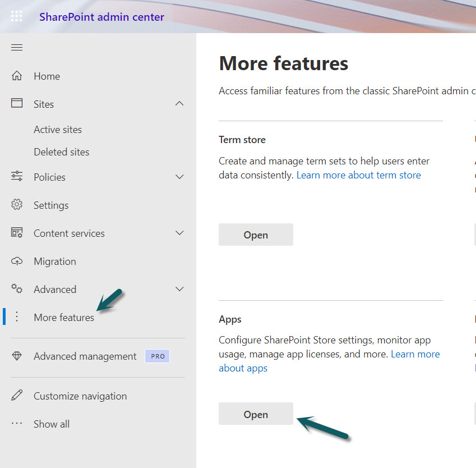Go to Active sites

click(58, 130)
